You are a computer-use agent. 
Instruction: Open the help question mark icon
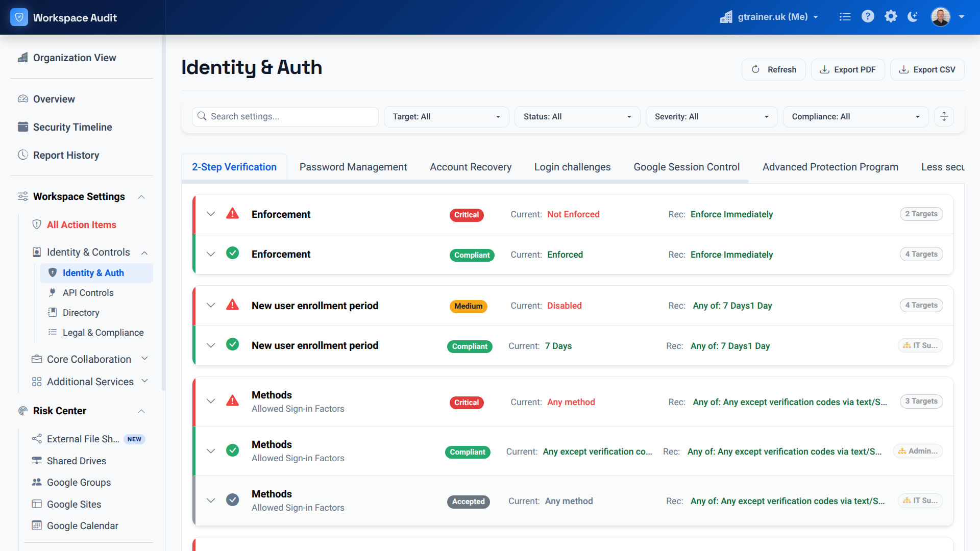pos(868,17)
